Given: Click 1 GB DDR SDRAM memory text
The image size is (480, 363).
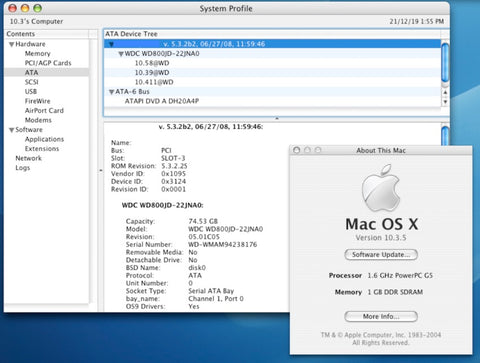Looking at the screenshot, I should click(395, 292).
